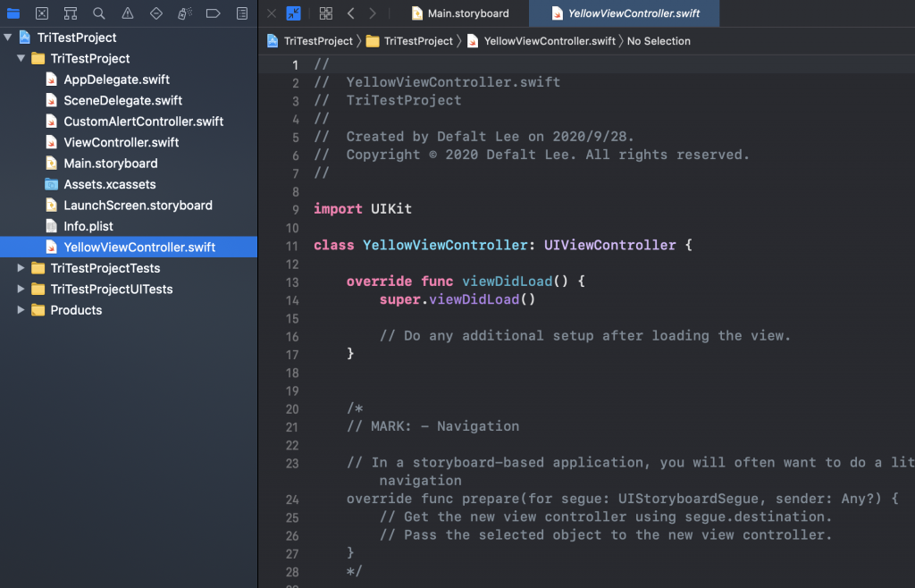Click TriTestProject project in jump bar
The width and height of the screenshot is (915, 588).
tap(310, 41)
